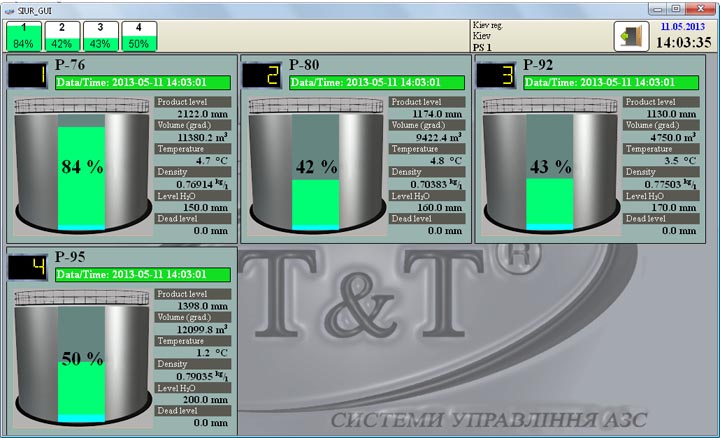Click volume value 11380.2 m³
The height and width of the screenshot is (438, 720).
tap(202, 137)
